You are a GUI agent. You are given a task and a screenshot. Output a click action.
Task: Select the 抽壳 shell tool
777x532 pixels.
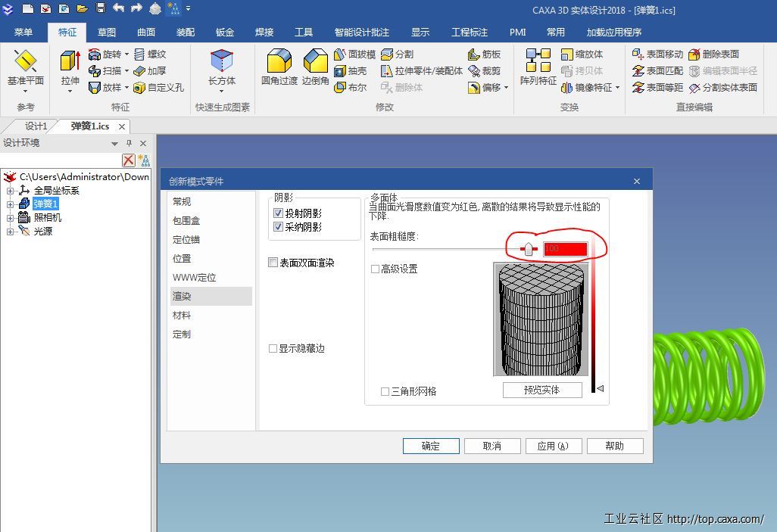point(351,71)
